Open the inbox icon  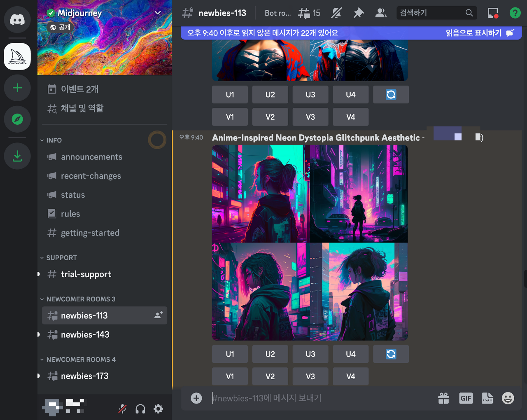[493, 13]
